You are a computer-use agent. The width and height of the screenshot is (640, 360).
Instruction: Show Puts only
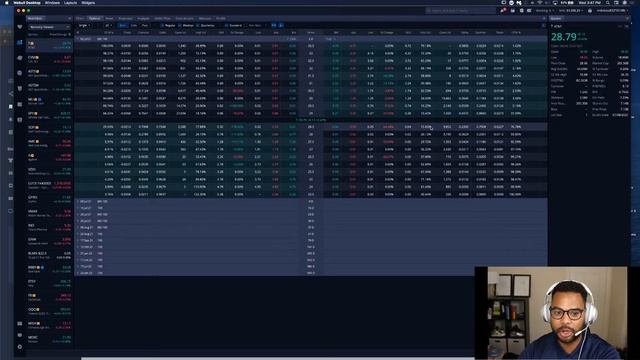pyautogui.click(x=144, y=25)
